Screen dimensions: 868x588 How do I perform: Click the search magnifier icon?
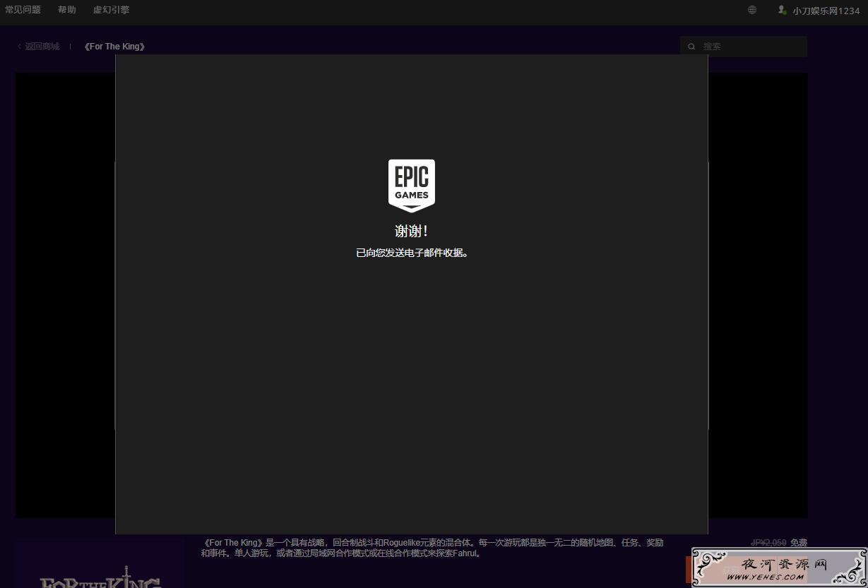(x=691, y=47)
